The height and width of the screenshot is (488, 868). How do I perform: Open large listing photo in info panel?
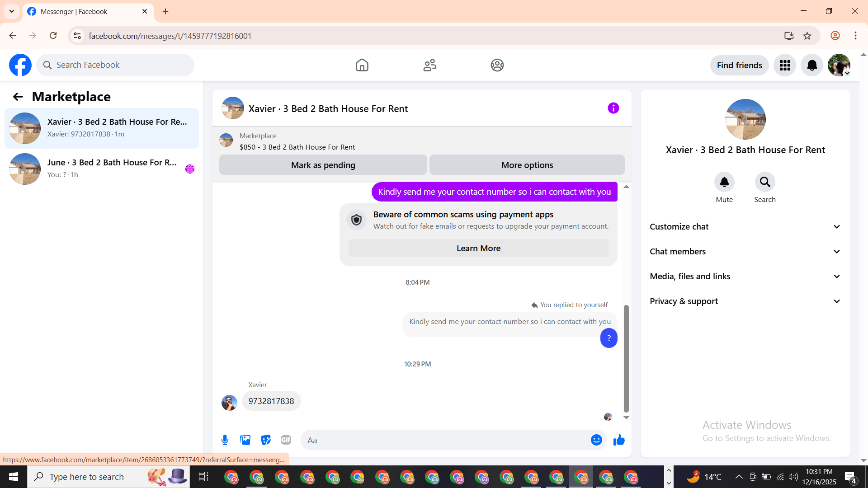tap(745, 119)
